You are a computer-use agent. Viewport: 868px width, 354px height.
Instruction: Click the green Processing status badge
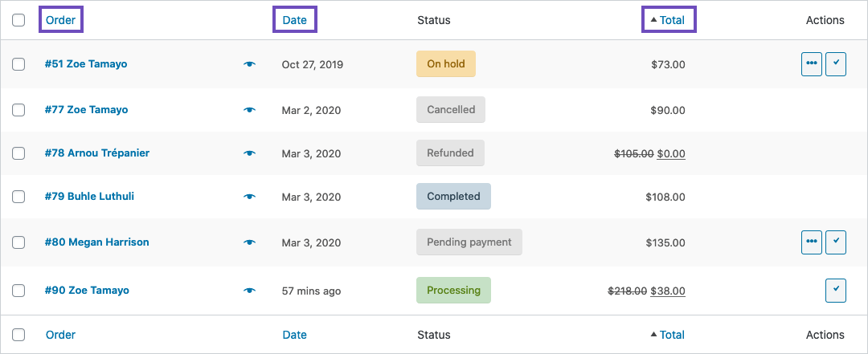(x=453, y=290)
